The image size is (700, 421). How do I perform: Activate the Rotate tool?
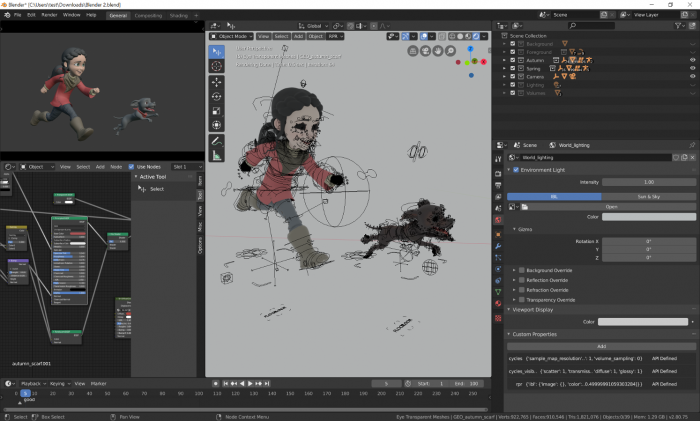(x=217, y=96)
